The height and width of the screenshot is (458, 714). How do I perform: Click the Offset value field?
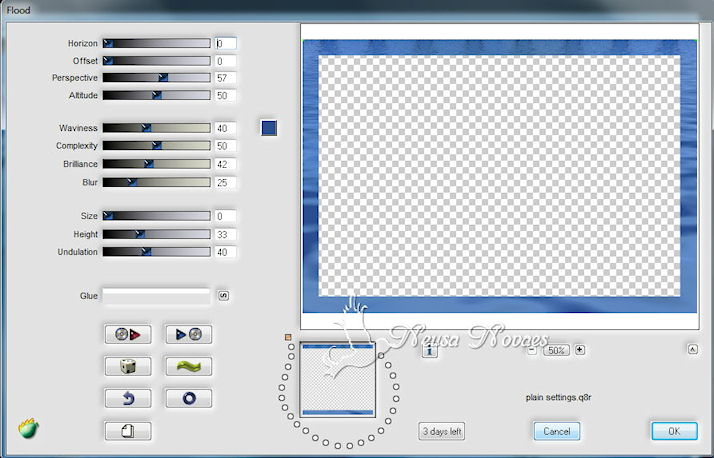[x=226, y=61]
